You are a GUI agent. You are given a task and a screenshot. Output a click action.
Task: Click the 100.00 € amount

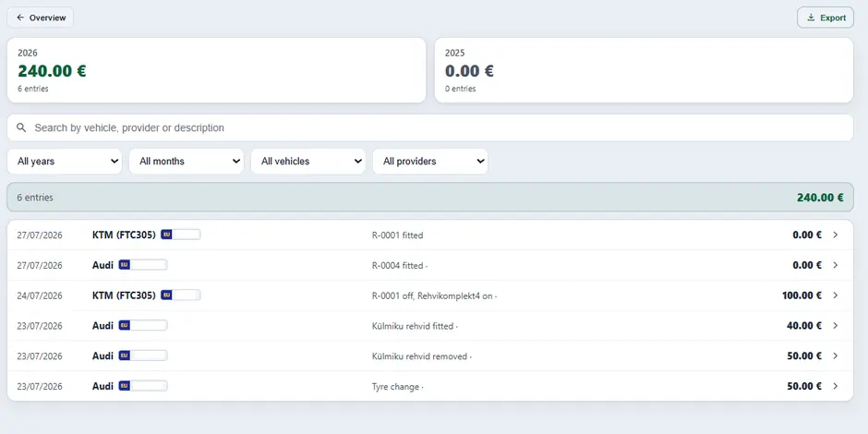point(802,295)
